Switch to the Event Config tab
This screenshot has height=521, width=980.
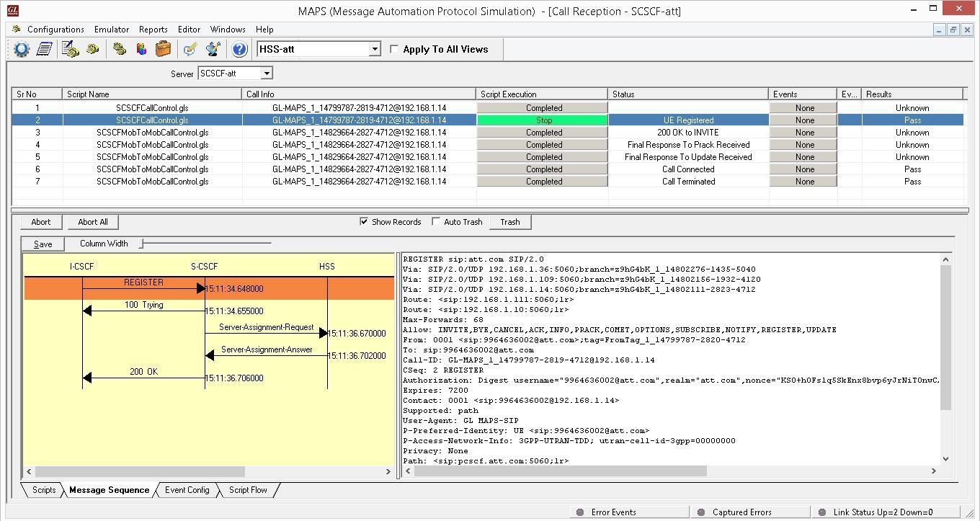click(187, 490)
